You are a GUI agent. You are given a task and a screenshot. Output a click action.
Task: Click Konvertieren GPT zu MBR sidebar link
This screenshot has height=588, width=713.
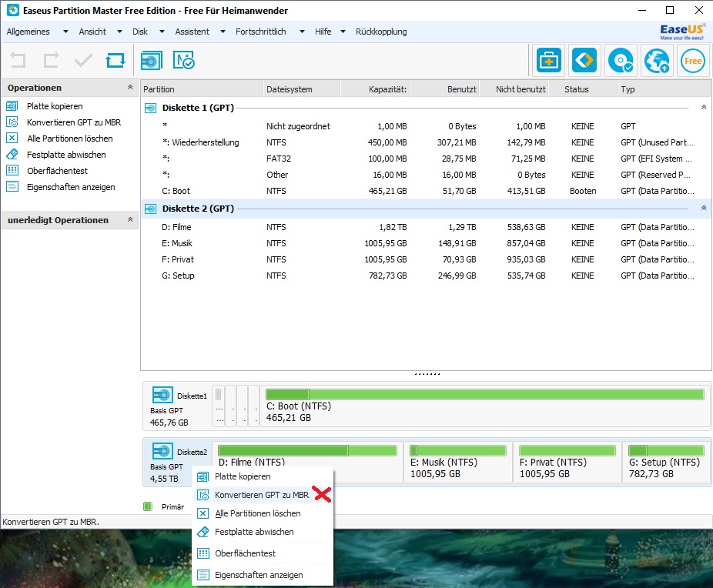tap(74, 122)
